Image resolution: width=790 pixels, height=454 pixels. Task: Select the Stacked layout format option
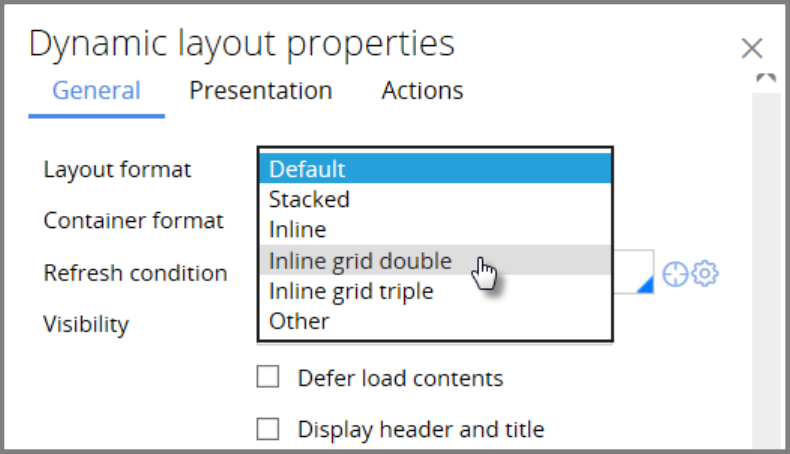(x=435, y=199)
